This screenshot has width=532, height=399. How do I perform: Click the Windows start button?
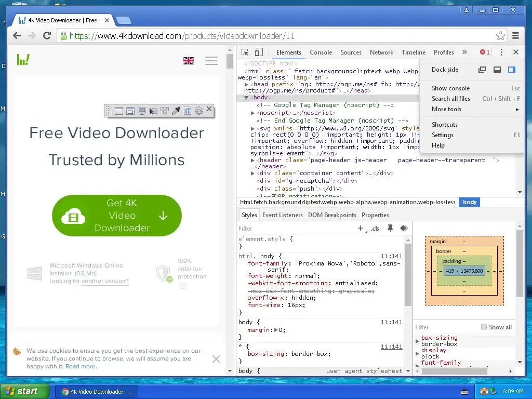[x=24, y=392]
